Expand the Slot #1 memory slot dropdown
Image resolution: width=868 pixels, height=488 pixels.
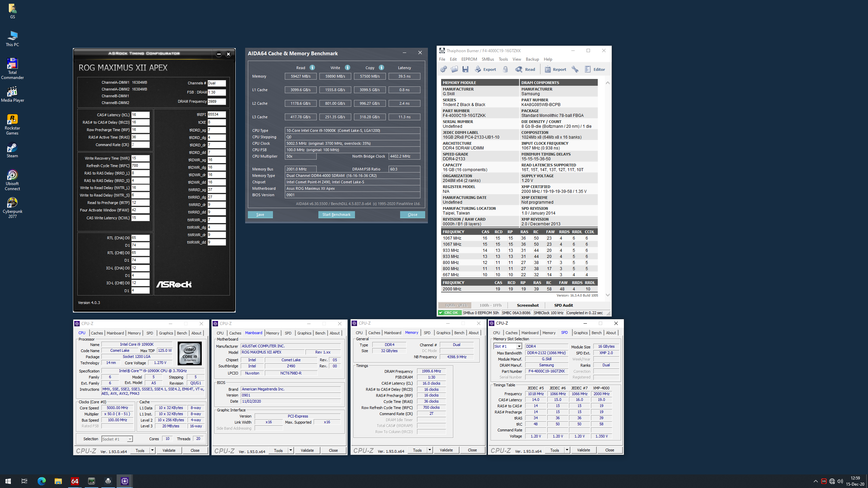[519, 346]
